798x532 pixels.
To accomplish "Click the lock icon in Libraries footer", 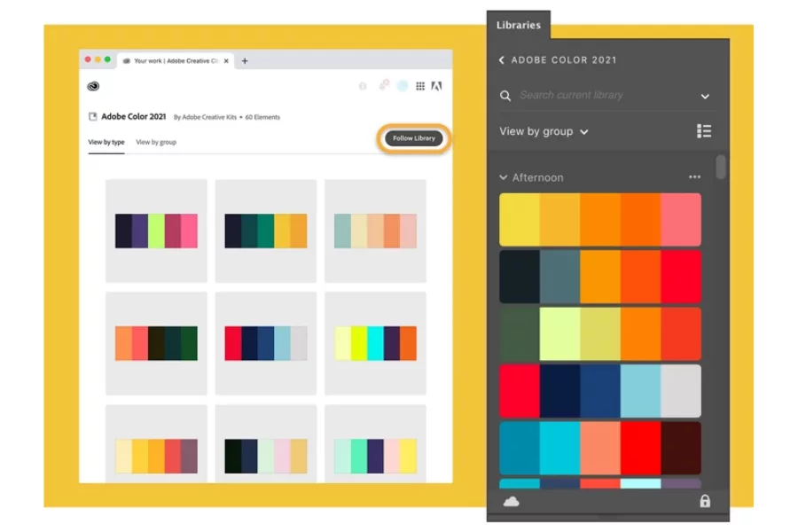I will 705,501.
